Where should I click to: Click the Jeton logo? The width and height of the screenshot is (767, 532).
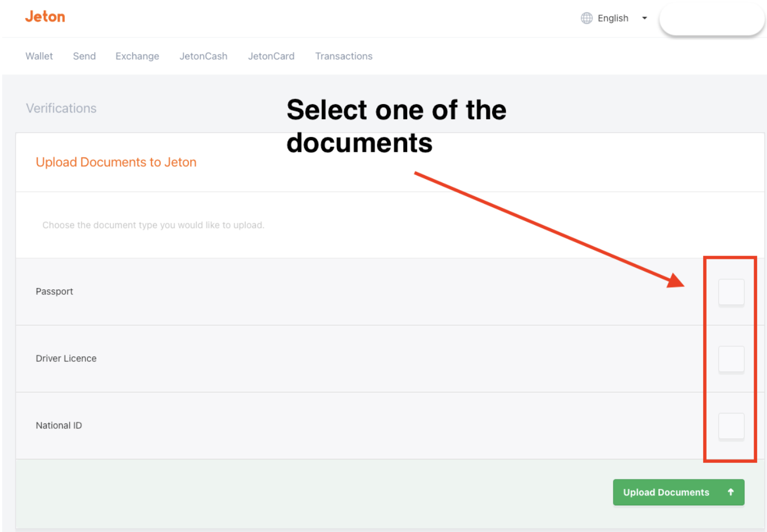coord(45,17)
